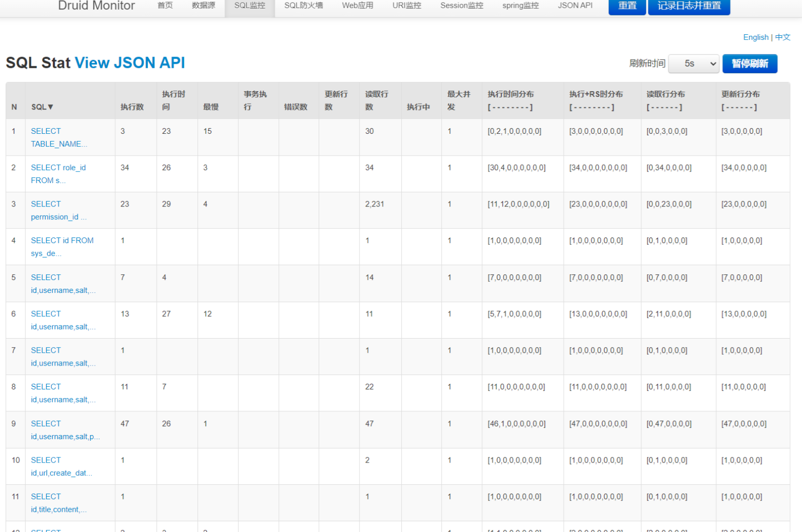This screenshot has width=802, height=532.
Task: Open the Session监控 tab
Action: [x=461, y=6]
